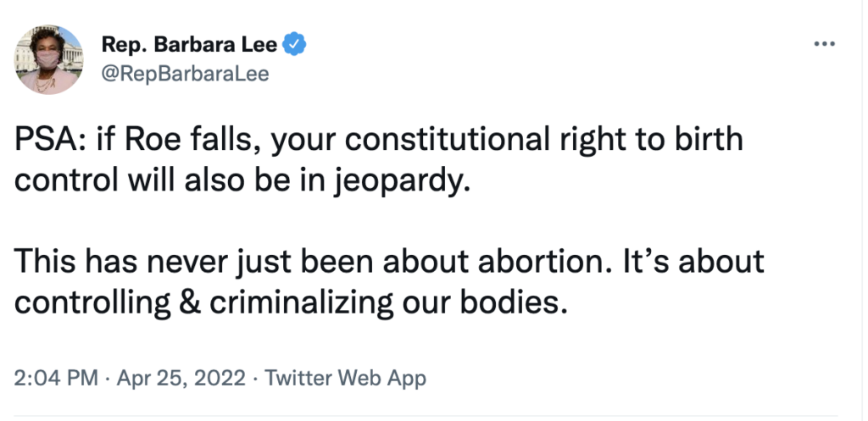Viewport: 868px width, 421px height.
Task: Open Rep. Barbara Lee's profile picture
Action: point(48,59)
